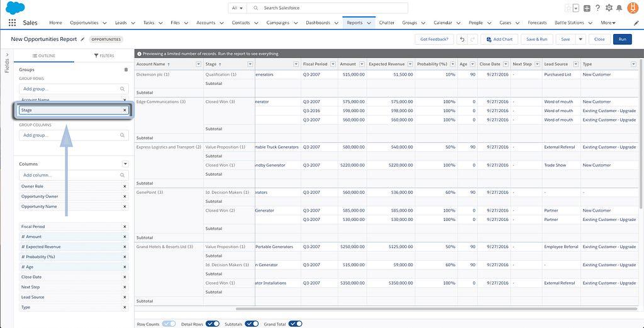Click the global create plus icon
Viewport: 644px width, 328px height.
click(x=587, y=8)
